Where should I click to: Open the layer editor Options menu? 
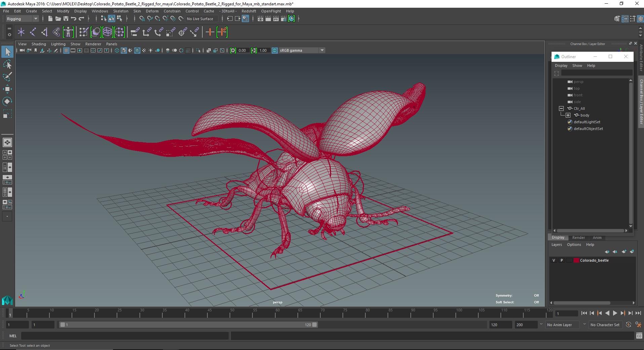point(574,245)
